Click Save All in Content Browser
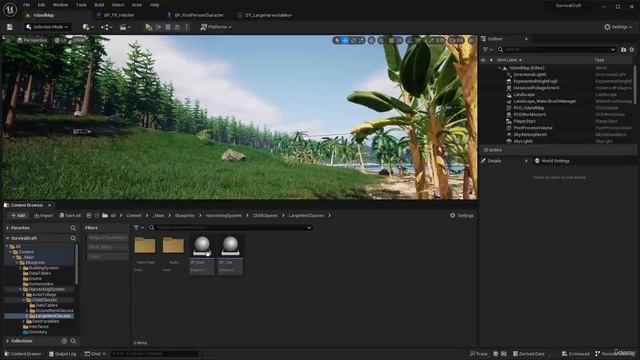The height and width of the screenshot is (360, 640). click(70, 216)
